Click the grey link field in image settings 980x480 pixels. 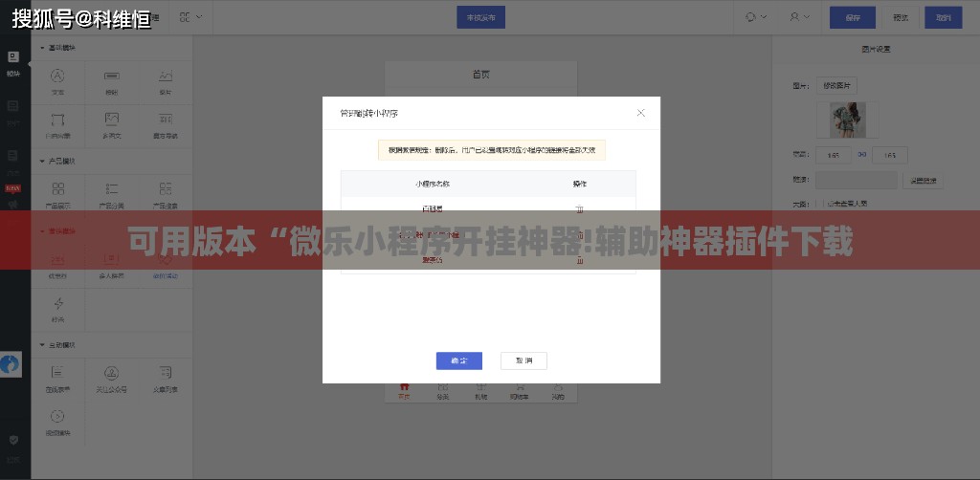[x=857, y=181]
